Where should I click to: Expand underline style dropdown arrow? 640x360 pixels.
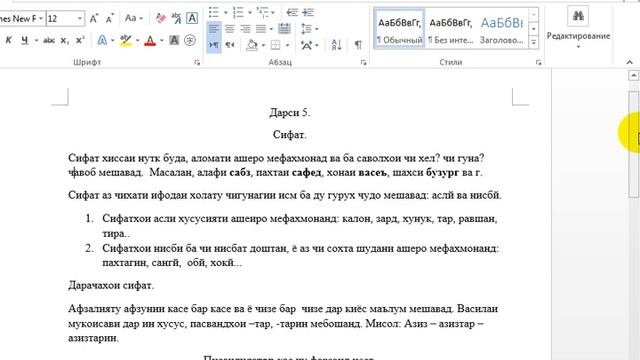(x=36, y=40)
